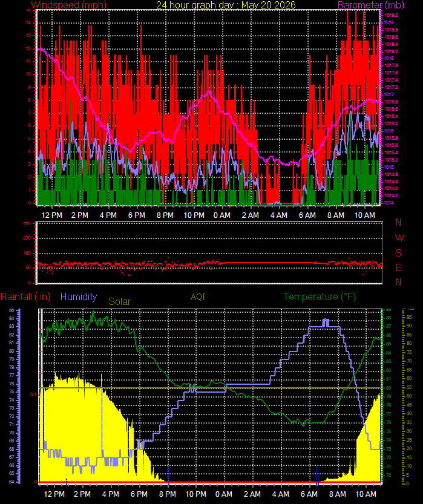The image size is (423, 504).
Task: Click "10 AM" on the windspeed graph time axis
Action: click(x=364, y=215)
